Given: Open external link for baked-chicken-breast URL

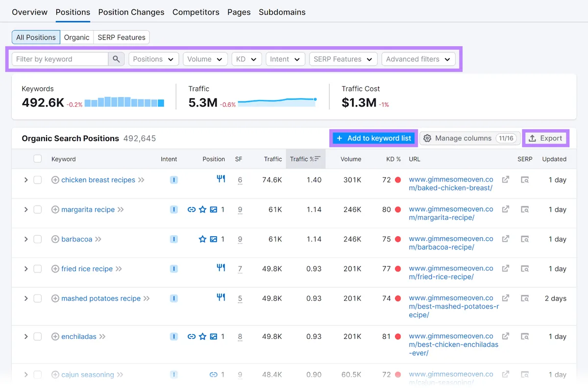Looking at the screenshot, I should (505, 180).
